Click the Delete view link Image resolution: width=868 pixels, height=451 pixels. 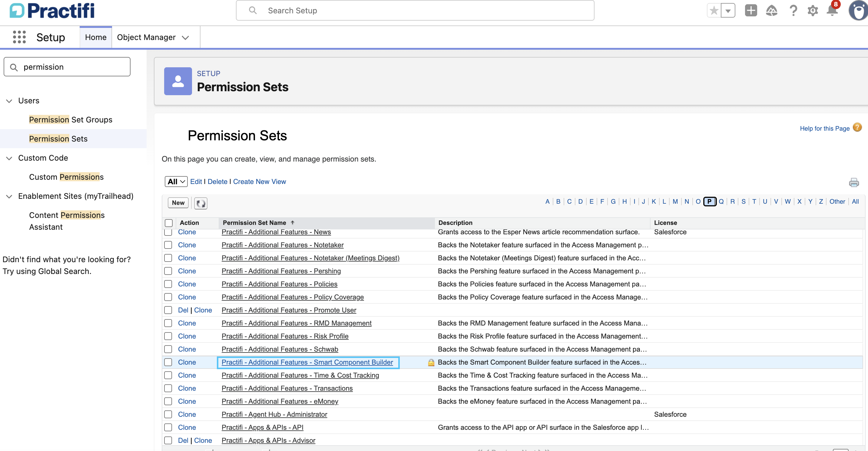[x=217, y=182]
